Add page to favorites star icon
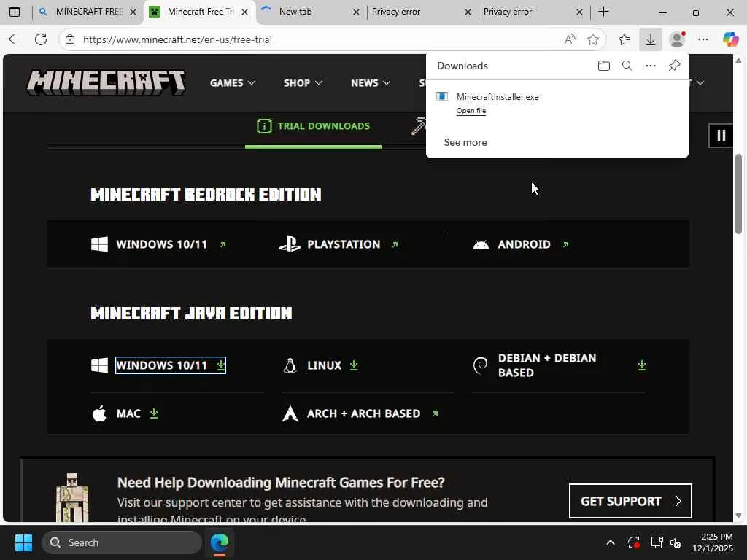Screen dimensions: 747x560 [593, 39]
